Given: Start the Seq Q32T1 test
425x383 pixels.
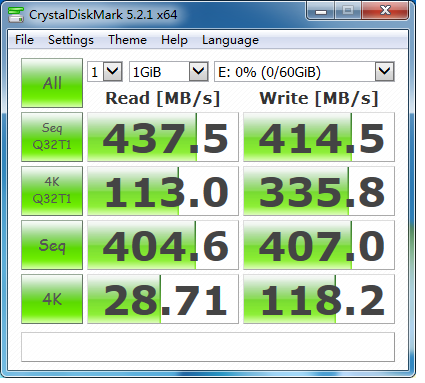Looking at the screenshot, I should [x=52, y=137].
